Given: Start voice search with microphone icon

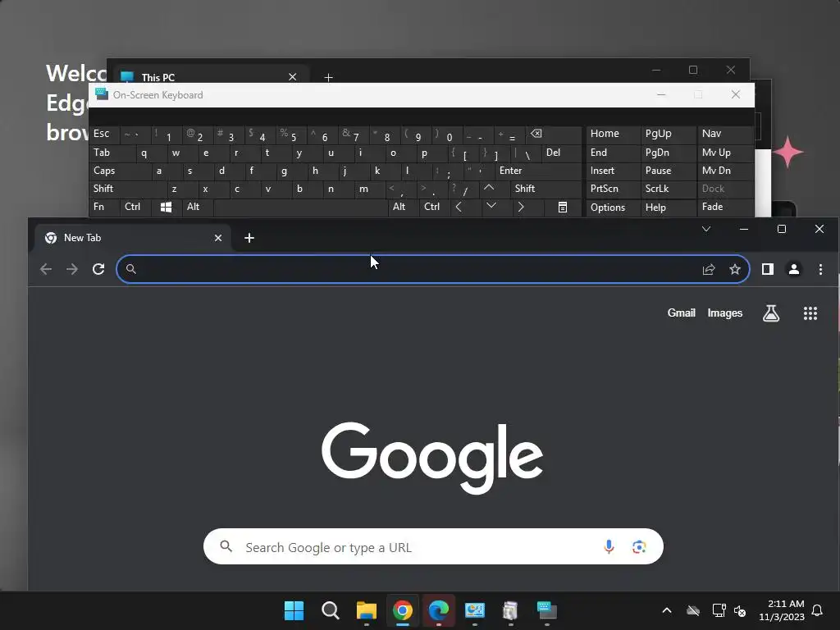Looking at the screenshot, I should [609, 546].
